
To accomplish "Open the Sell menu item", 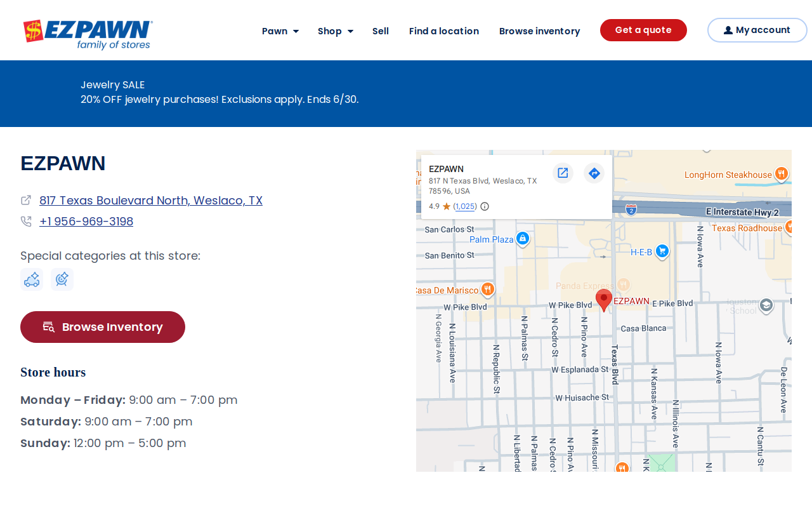I will [x=381, y=31].
